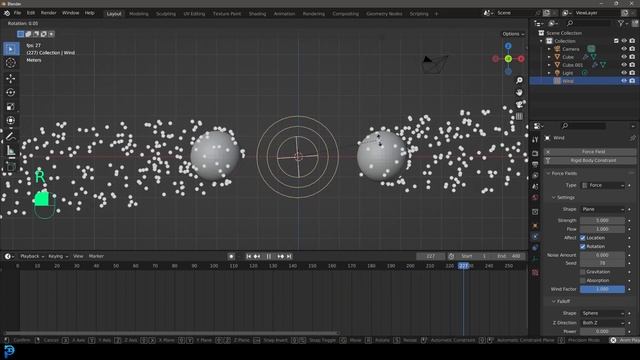Open the World properties tab

[x=535, y=198]
